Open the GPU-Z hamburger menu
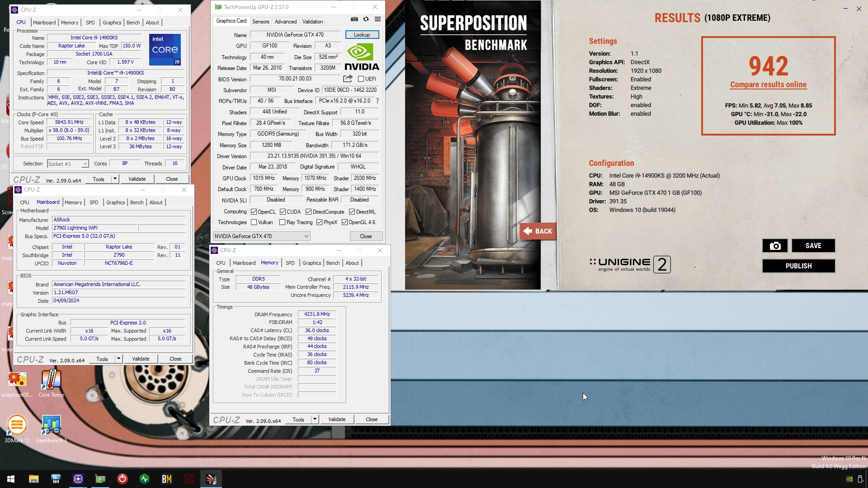This screenshot has width=868, height=488. [x=377, y=19]
